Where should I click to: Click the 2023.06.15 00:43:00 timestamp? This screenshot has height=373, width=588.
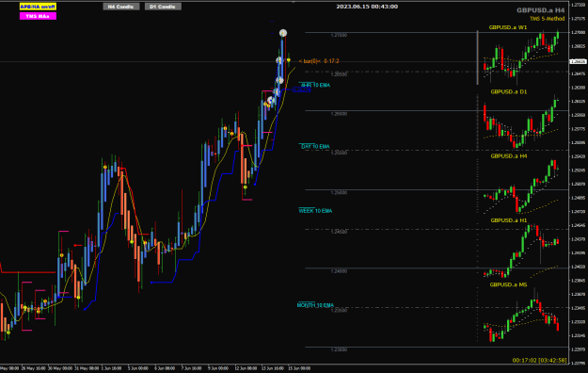pyautogui.click(x=367, y=7)
